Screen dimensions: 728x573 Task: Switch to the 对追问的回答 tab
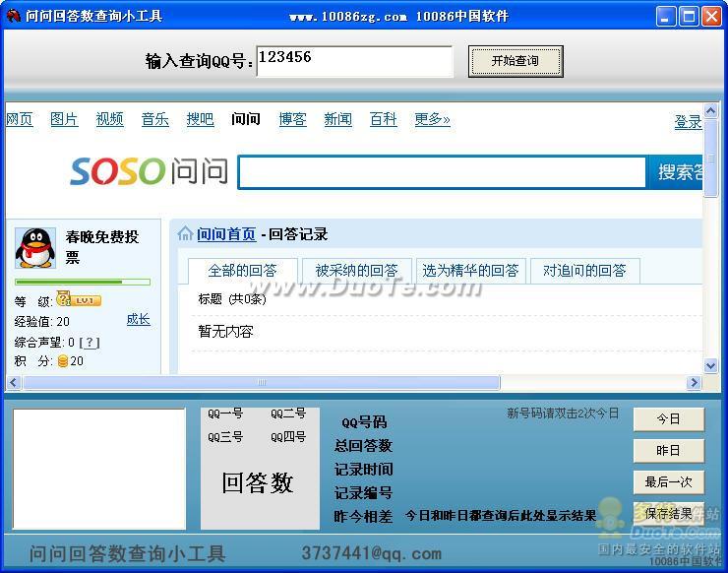click(x=585, y=271)
